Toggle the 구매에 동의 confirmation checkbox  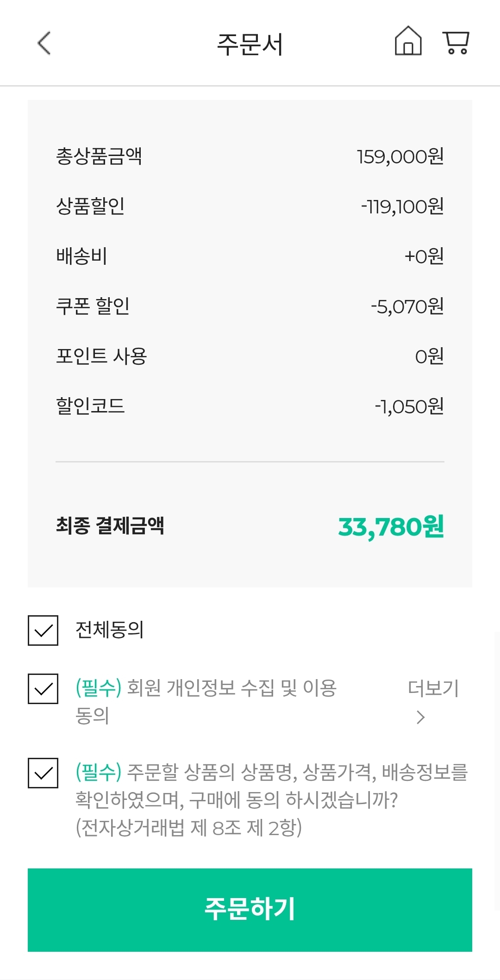pyautogui.click(x=43, y=773)
